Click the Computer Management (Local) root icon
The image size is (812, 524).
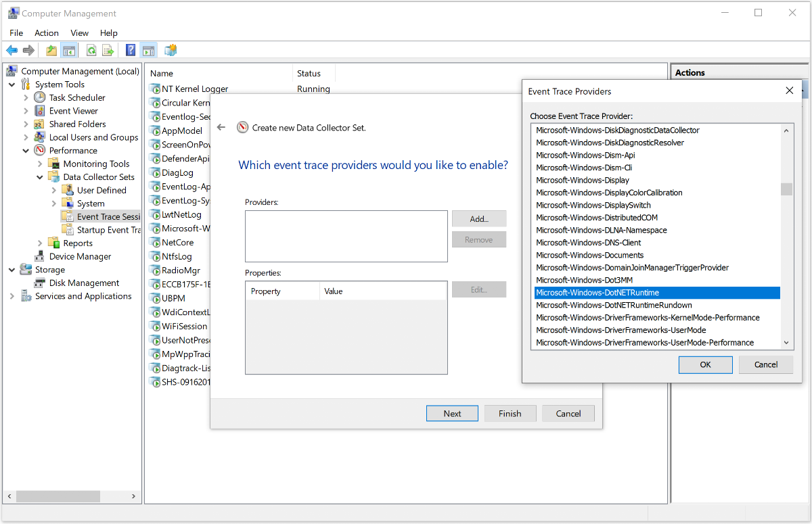coord(12,71)
